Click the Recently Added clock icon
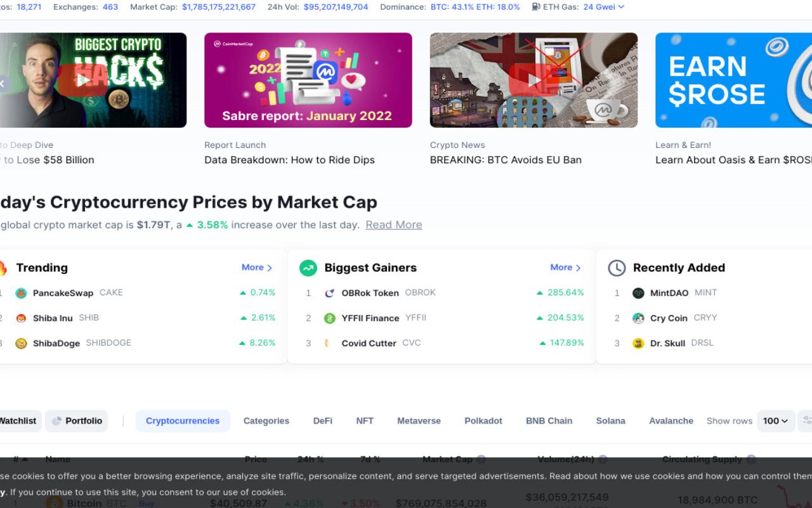Image resolution: width=812 pixels, height=508 pixels. click(x=617, y=268)
